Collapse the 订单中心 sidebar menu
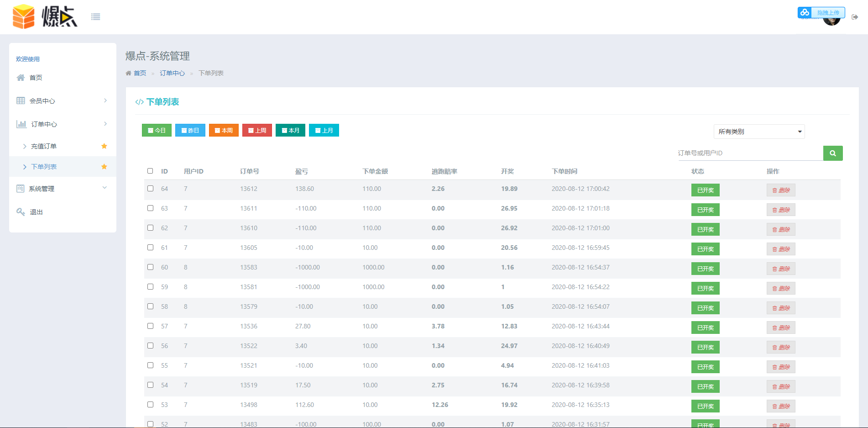Image resolution: width=868 pixels, height=428 pixels. (x=63, y=124)
